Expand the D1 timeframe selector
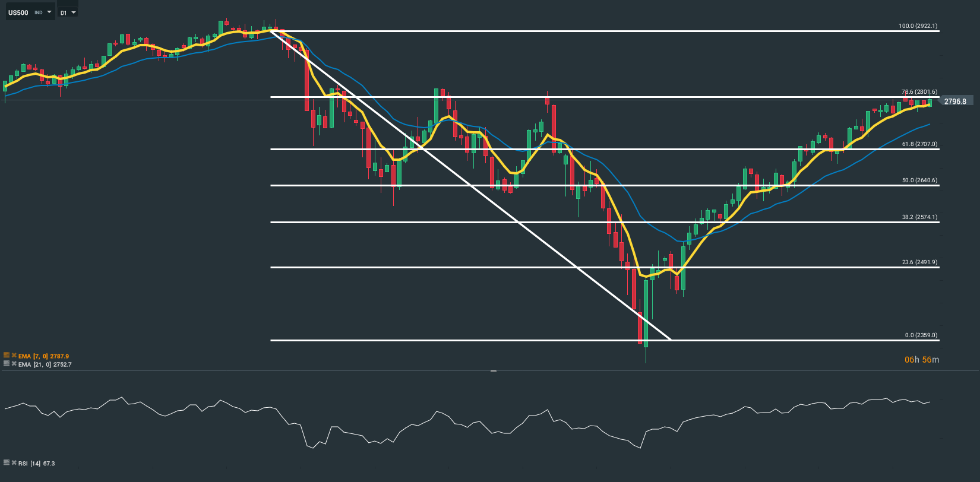The image size is (980, 482). (x=68, y=12)
